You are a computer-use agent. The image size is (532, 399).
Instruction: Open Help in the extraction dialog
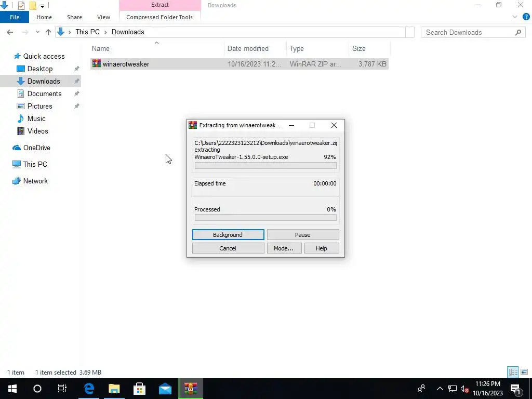coord(321,248)
